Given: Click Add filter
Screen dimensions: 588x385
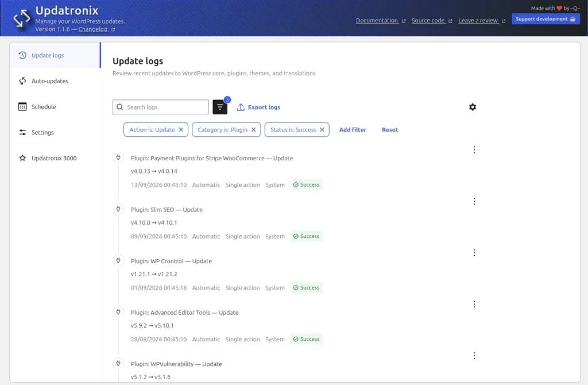Looking at the screenshot, I should [x=353, y=130].
